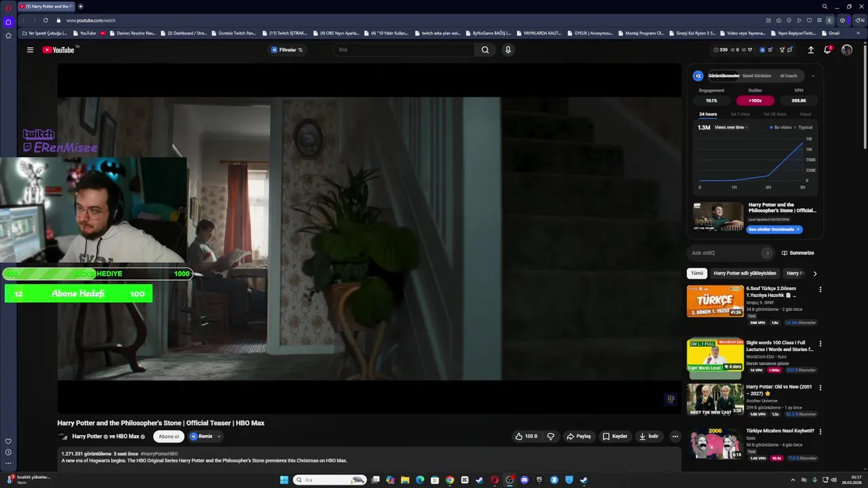Click the HBO watermark in video corner
This screenshot has height=488, width=868.
pyautogui.click(x=671, y=399)
